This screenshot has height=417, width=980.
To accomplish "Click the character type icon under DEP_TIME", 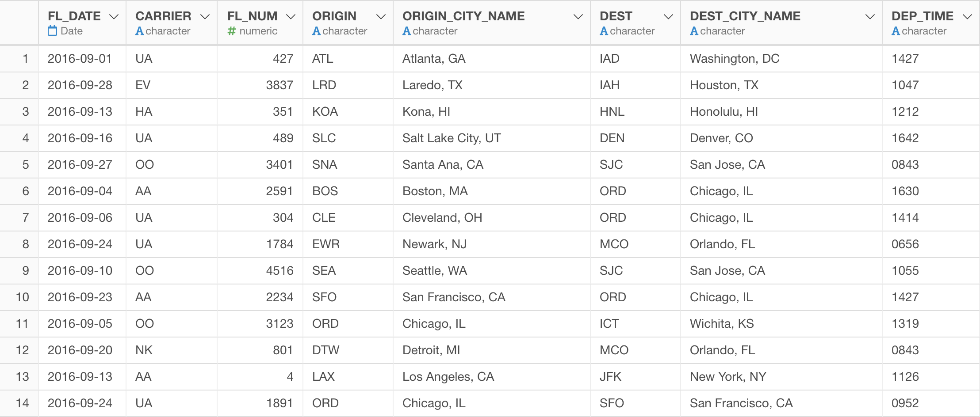I will (896, 31).
